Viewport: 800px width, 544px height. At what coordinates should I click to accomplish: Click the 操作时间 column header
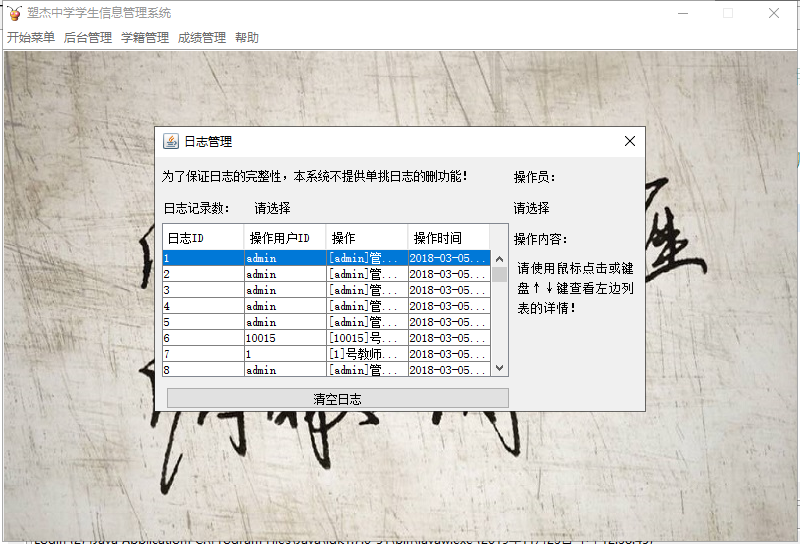point(448,238)
